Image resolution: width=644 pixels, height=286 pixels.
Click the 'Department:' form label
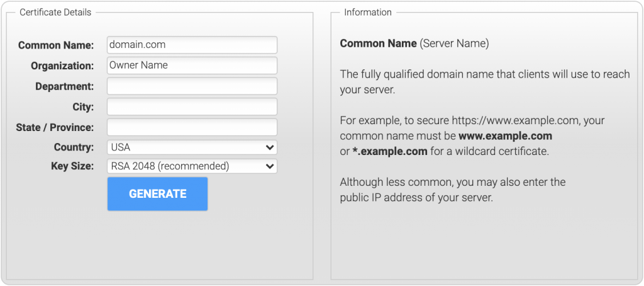pyautogui.click(x=65, y=86)
